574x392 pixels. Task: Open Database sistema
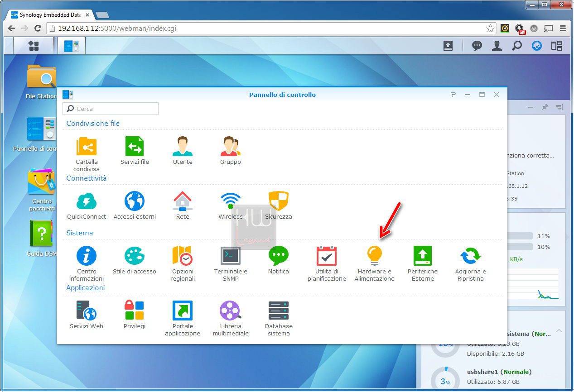click(279, 319)
